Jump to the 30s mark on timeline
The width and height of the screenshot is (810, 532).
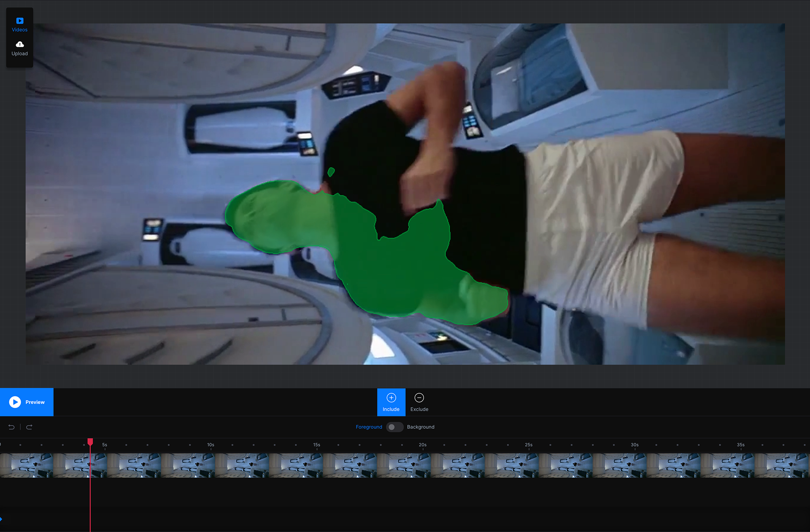pos(634,445)
